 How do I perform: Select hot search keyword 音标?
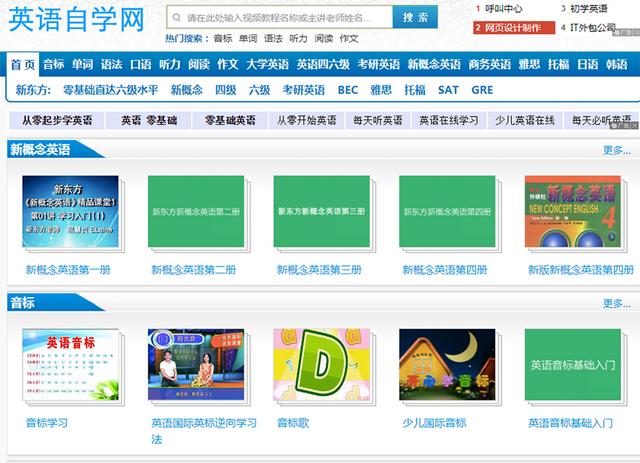(223, 39)
